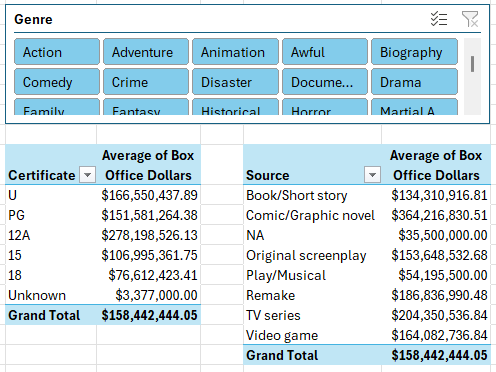Select the Martial A genre button

point(414,107)
